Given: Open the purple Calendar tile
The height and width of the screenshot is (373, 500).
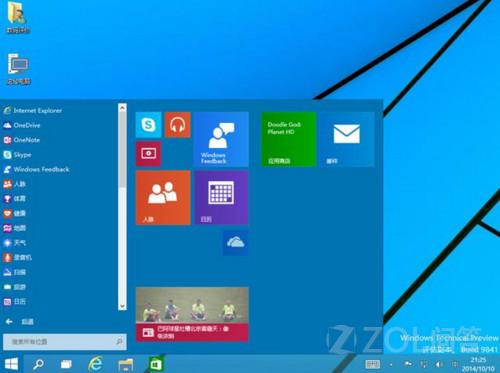Looking at the screenshot, I should pos(221,197).
